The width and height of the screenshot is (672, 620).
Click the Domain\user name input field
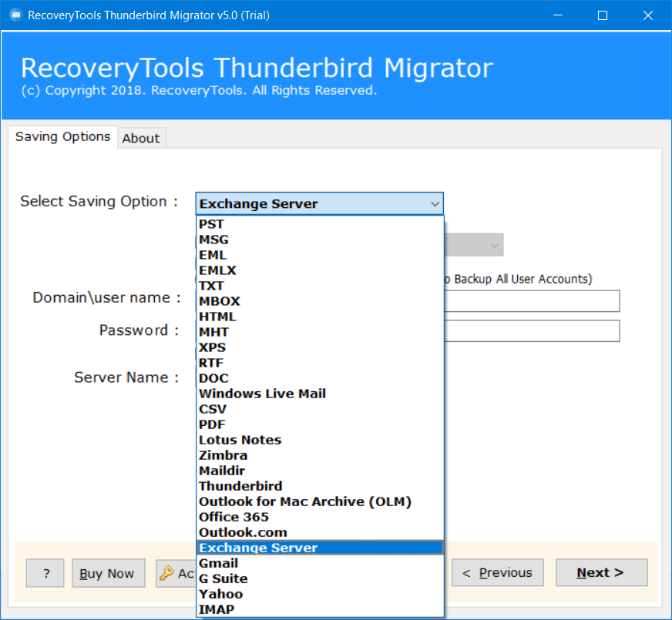click(532, 301)
